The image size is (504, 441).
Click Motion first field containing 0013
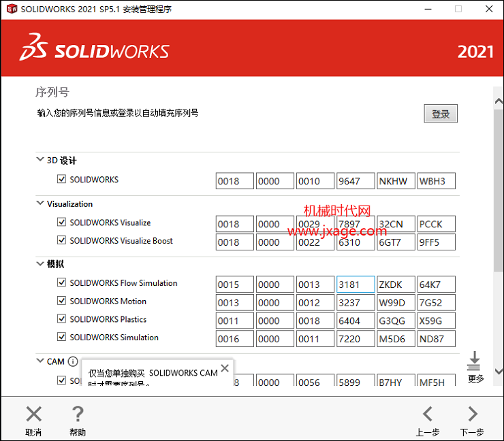235,303
